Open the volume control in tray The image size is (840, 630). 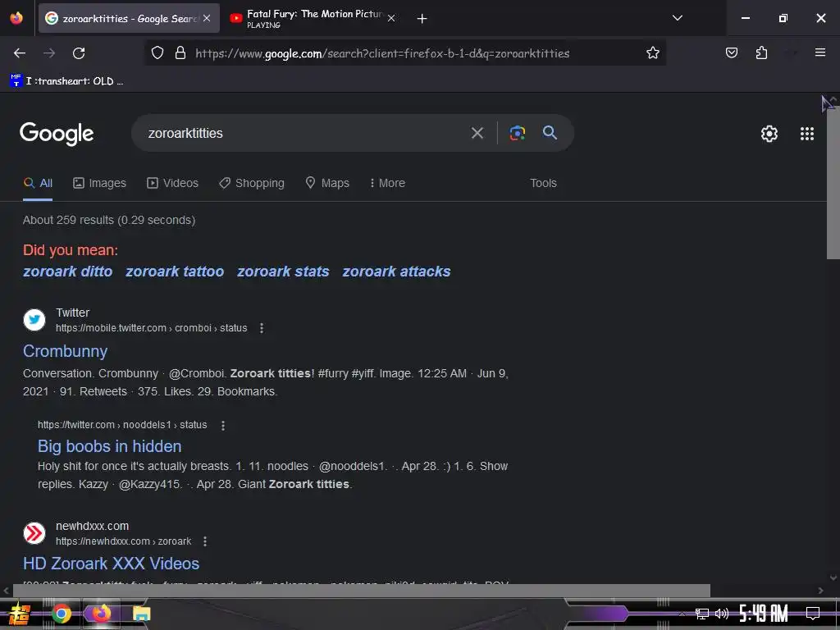(721, 614)
